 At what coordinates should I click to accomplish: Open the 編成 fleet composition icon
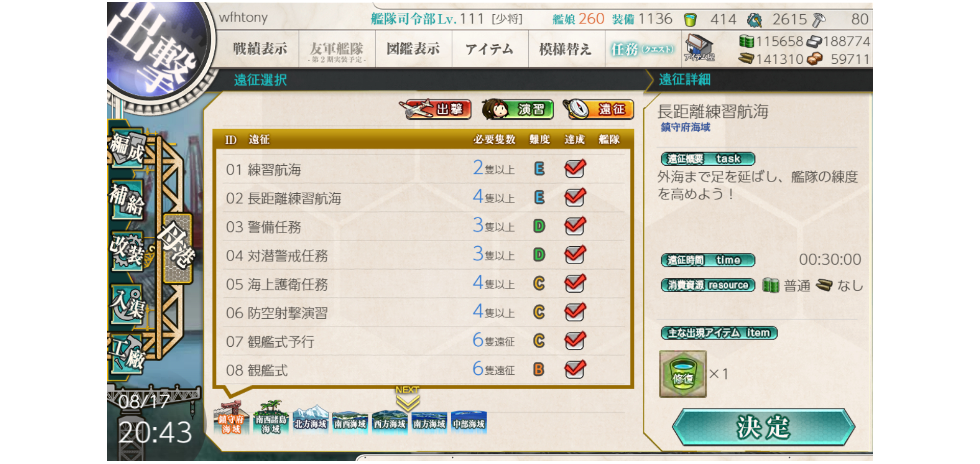(x=127, y=147)
